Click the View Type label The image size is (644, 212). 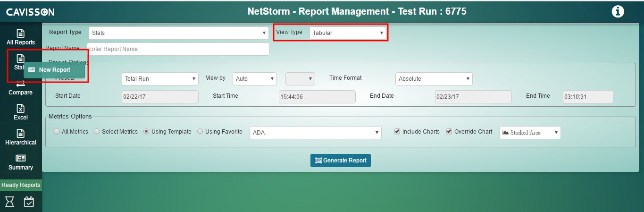point(289,32)
